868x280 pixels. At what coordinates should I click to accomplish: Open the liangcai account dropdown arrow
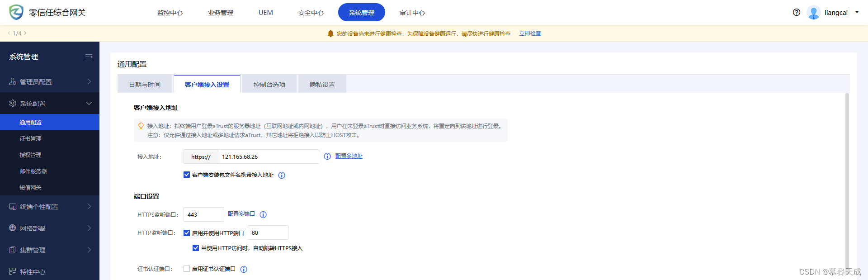(857, 12)
